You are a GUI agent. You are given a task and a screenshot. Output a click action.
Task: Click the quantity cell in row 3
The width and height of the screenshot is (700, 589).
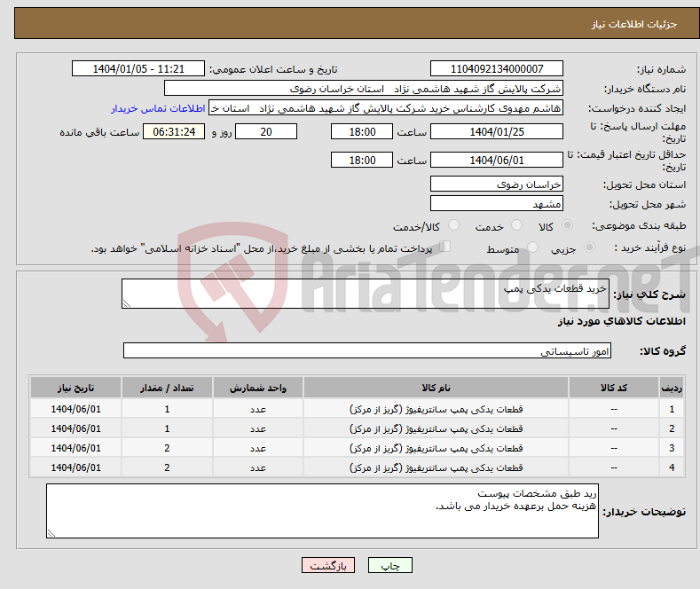click(x=167, y=448)
